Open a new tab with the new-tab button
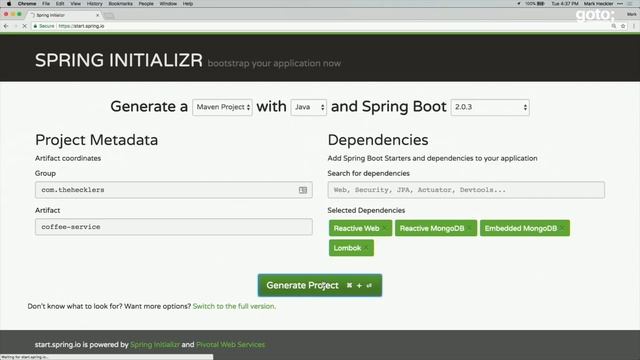This screenshot has height=360, width=640. click(109, 16)
